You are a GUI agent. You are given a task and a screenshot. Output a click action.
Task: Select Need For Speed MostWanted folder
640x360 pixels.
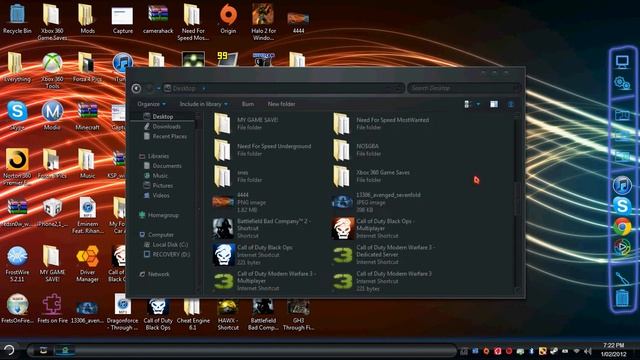[381, 123]
